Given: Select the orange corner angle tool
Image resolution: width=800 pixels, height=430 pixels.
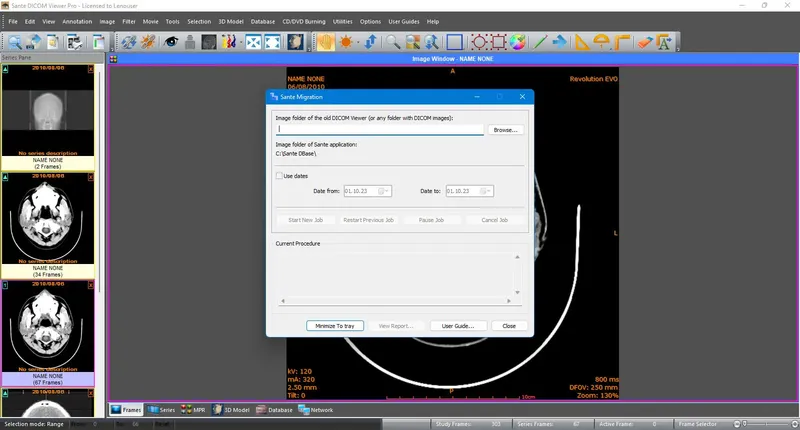Looking at the screenshot, I should (621, 42).
